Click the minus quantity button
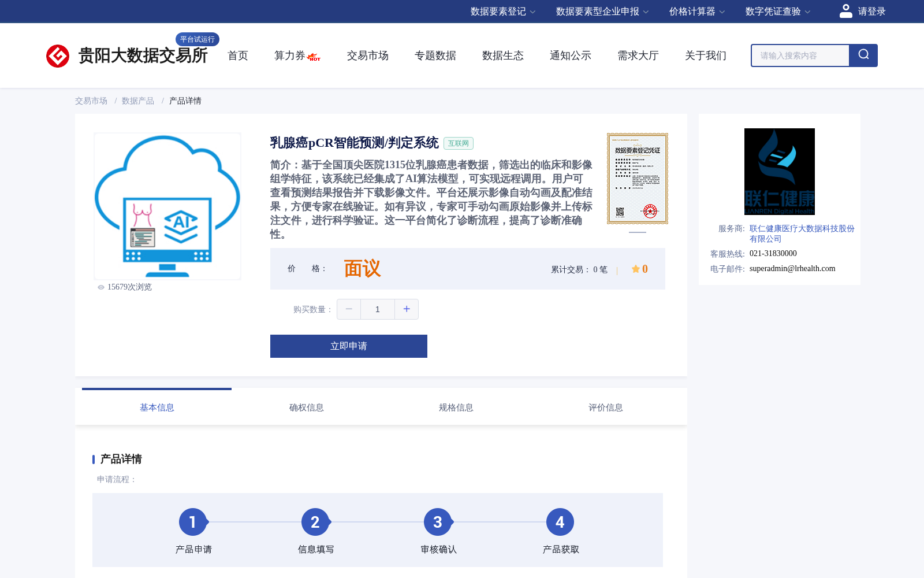This screenshot has width=924, height=578. (349, 309)
